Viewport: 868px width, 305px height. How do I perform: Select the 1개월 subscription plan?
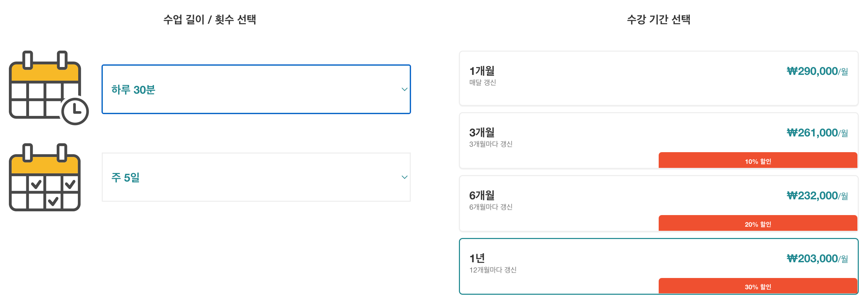click(x=659, y=78)
